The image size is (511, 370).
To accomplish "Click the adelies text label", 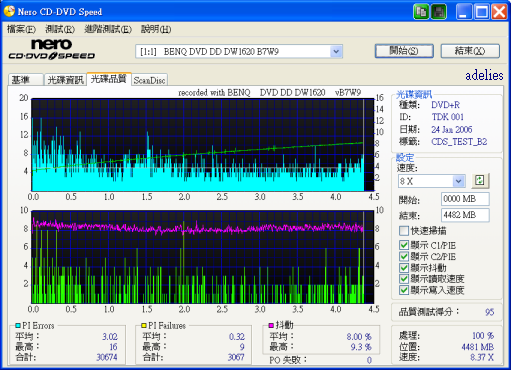I will pyautogui.click(x=484, y=75).
